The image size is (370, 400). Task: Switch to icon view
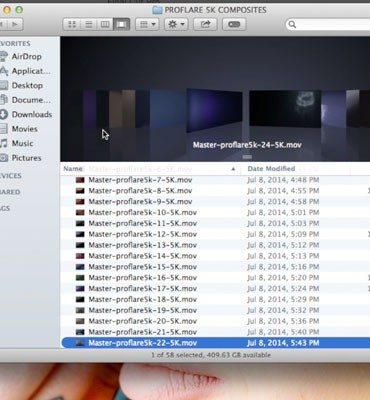72,24
